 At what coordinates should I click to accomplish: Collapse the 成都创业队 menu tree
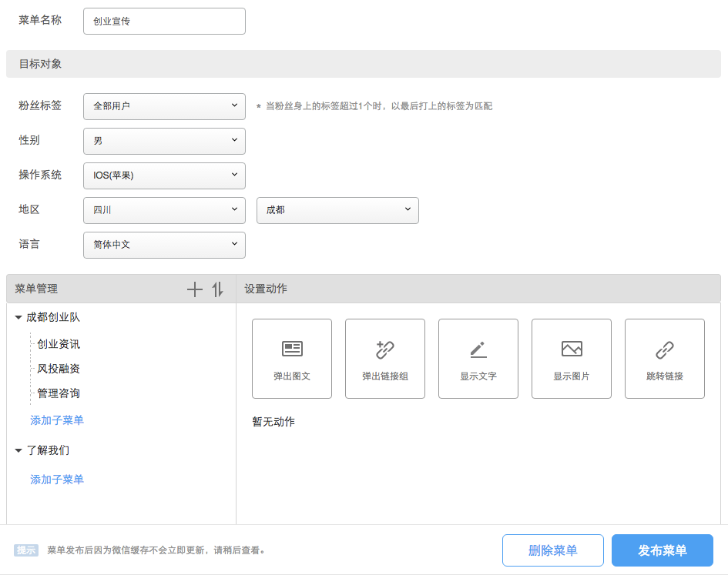click(18, 317)
